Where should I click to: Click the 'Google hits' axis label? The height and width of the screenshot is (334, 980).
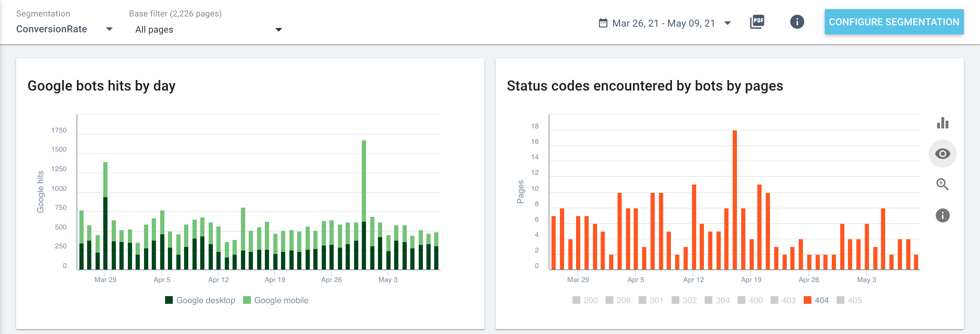click(x=40, y=192)
